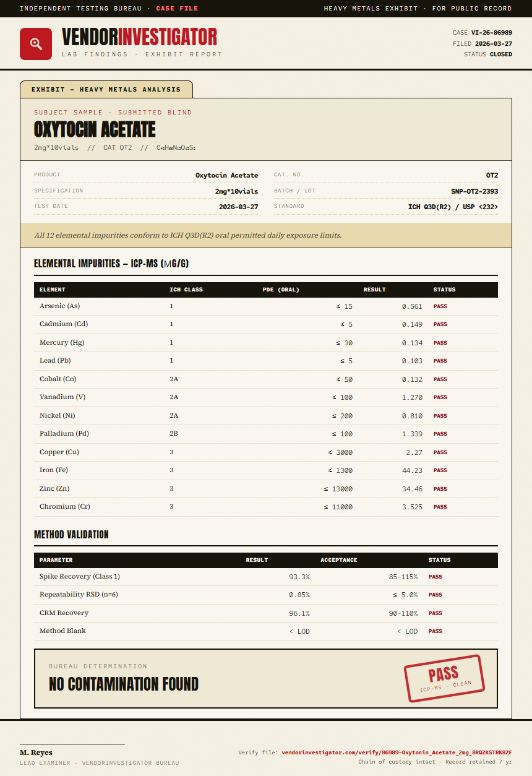Click the PASS status for Chromium
The image size is (532, 776).
pos(440,507)
